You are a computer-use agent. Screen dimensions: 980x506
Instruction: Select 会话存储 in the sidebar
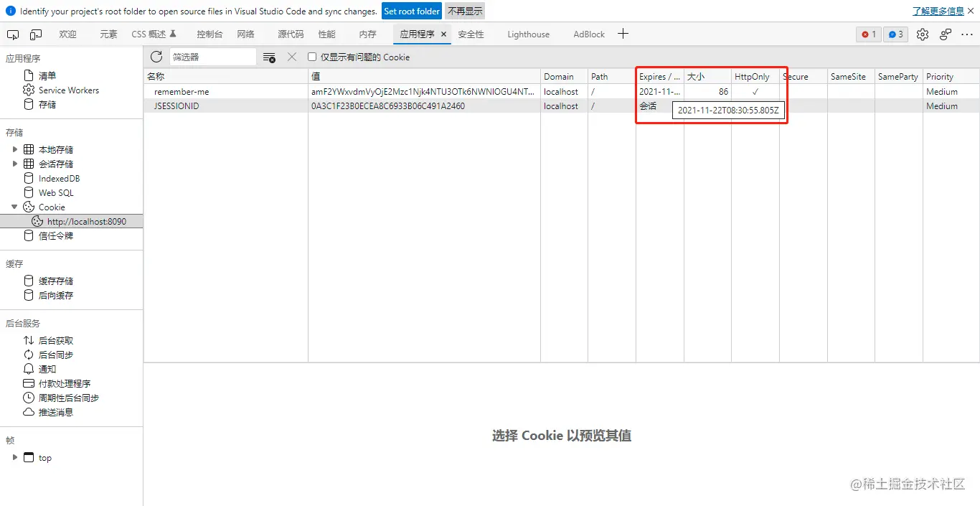[56, 164]
